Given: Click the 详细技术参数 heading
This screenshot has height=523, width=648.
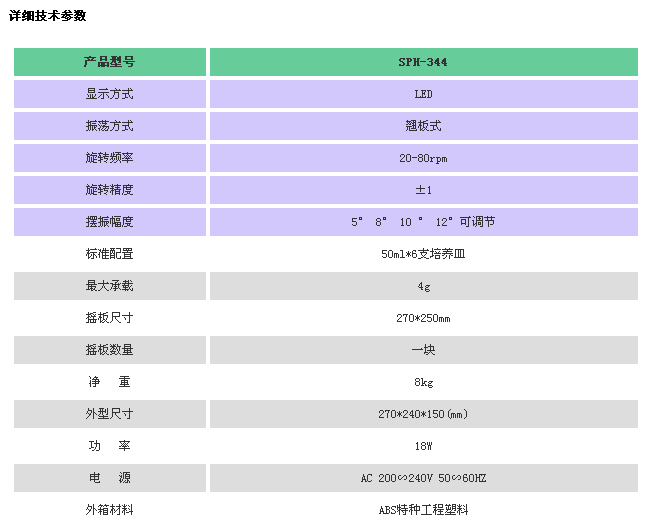Looking at the screenshot, I should [48, 16].
